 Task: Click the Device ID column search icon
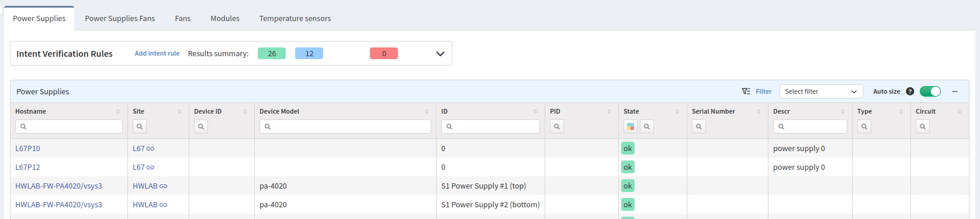click(x=201, y=126)
